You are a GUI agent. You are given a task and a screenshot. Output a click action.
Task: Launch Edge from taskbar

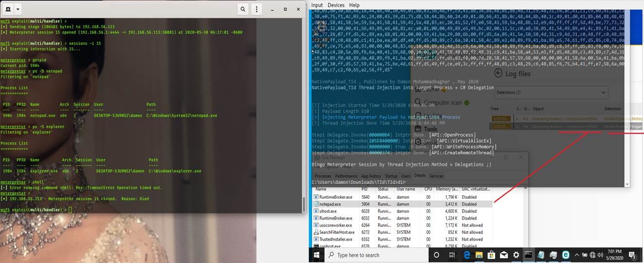tap(466, 255)
